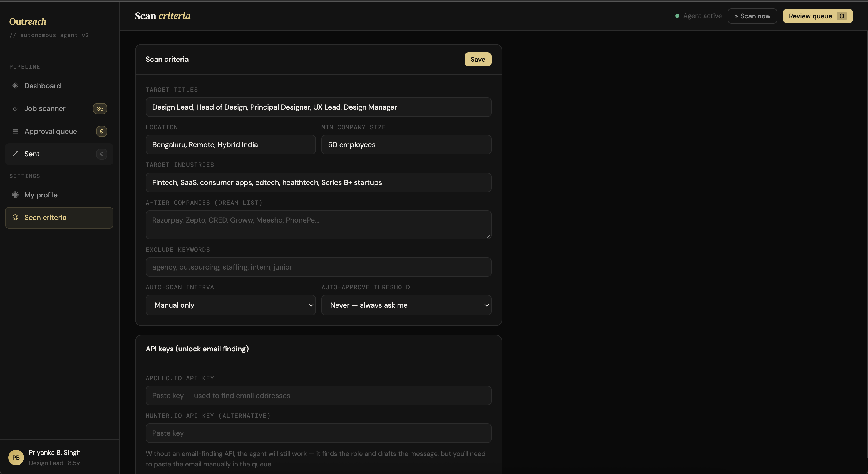
Task: Click the Target titles input field
Action: pos(318,107)
